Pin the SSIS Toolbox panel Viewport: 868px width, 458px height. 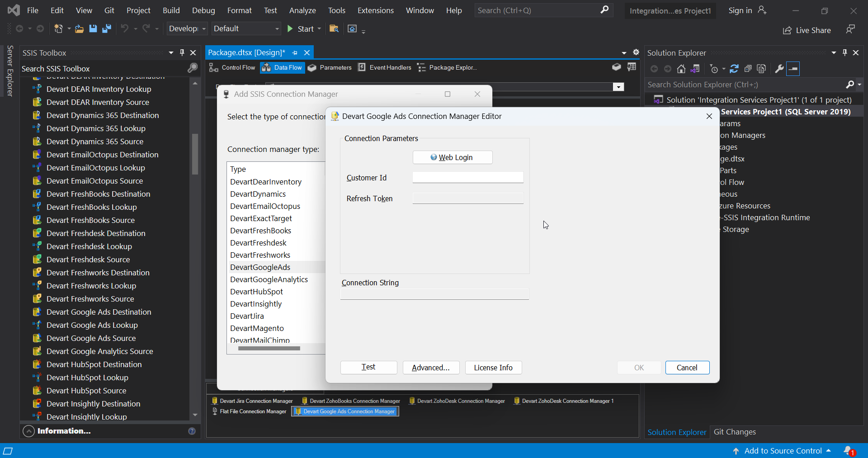(182, 52)
